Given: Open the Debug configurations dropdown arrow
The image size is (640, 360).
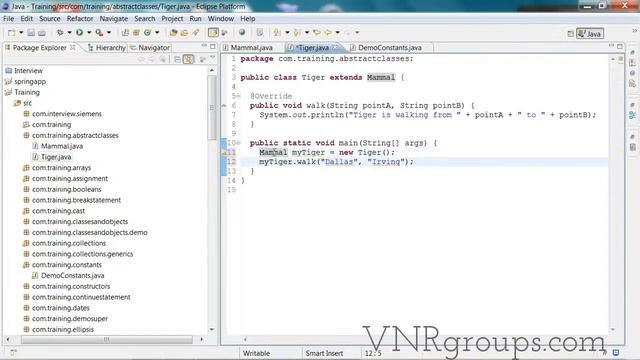Looking at the screenshot, I should [69, 33].
